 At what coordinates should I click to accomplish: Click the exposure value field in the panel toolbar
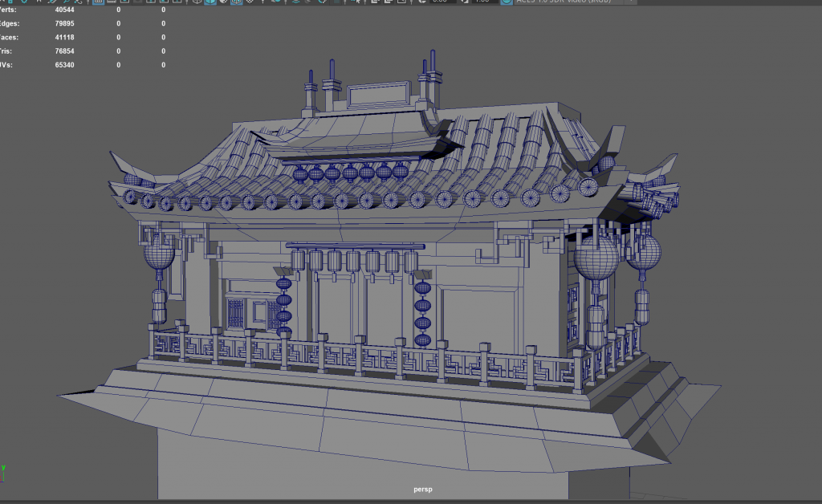coord(442,2)
